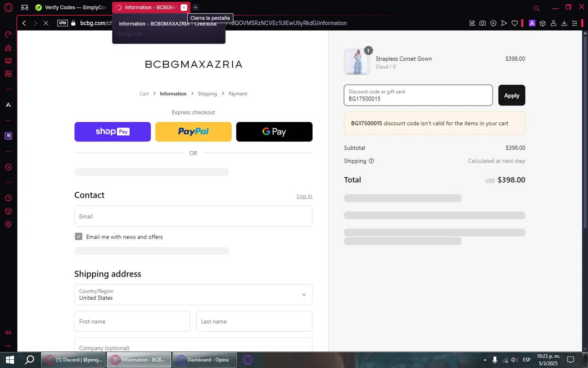Viewport: 588px width, 368px height.
Task: Open the Windows notification center
Action: coord(571,360)
